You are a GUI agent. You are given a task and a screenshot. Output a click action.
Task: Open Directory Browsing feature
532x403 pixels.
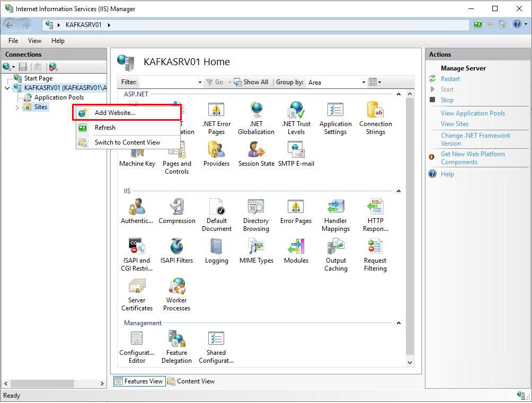click(x=256, y=216)
